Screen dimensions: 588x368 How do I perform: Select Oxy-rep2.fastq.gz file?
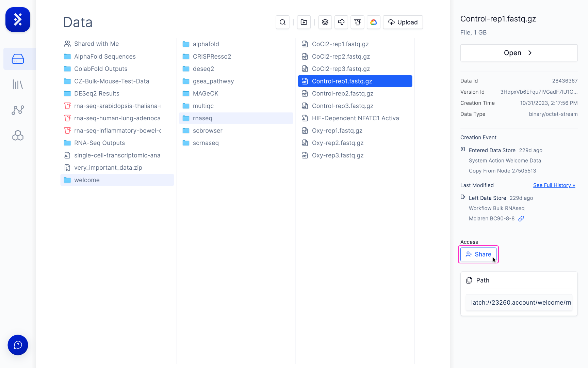[355, 143]
